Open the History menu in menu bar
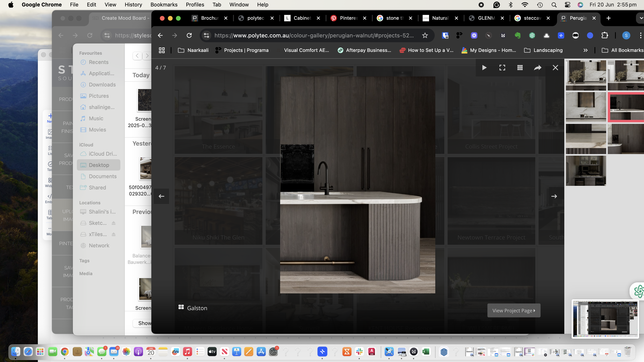Screen dimensions: 644x362 click(133, 4)
